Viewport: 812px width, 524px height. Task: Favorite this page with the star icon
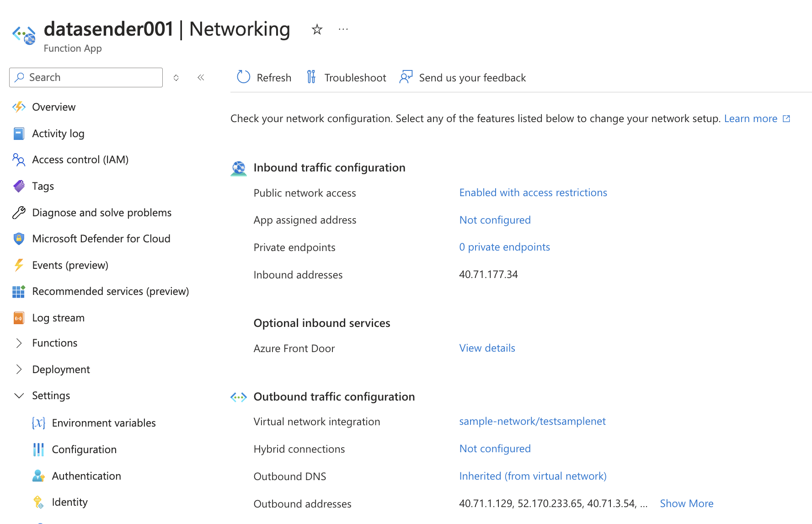[317, 30]
